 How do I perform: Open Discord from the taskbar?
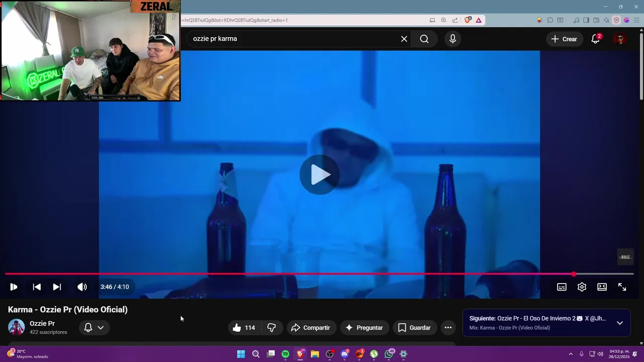[x=345, y=354]
